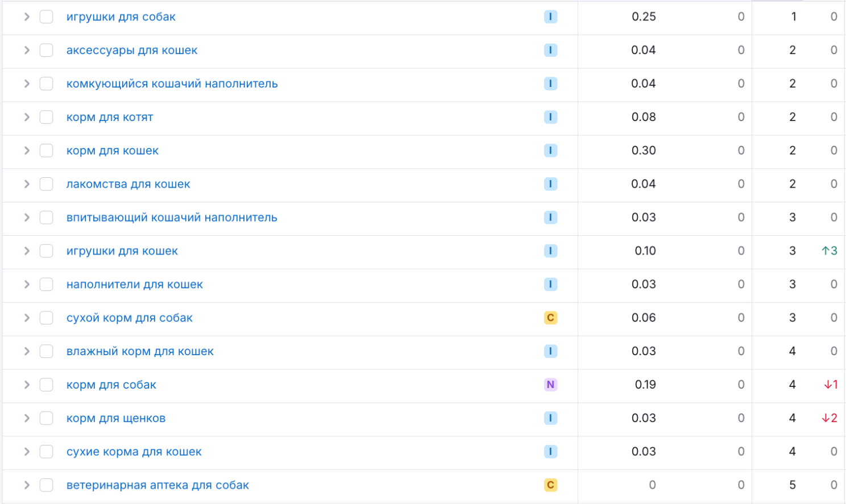Click purple N badge for корм для собак
This screenshot has width=846, height=504.
coord(550,385)
